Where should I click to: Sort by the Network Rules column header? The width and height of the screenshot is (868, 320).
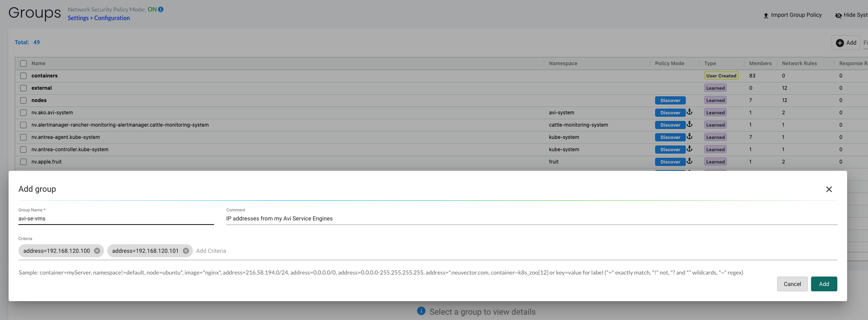(x=799, y=64)
